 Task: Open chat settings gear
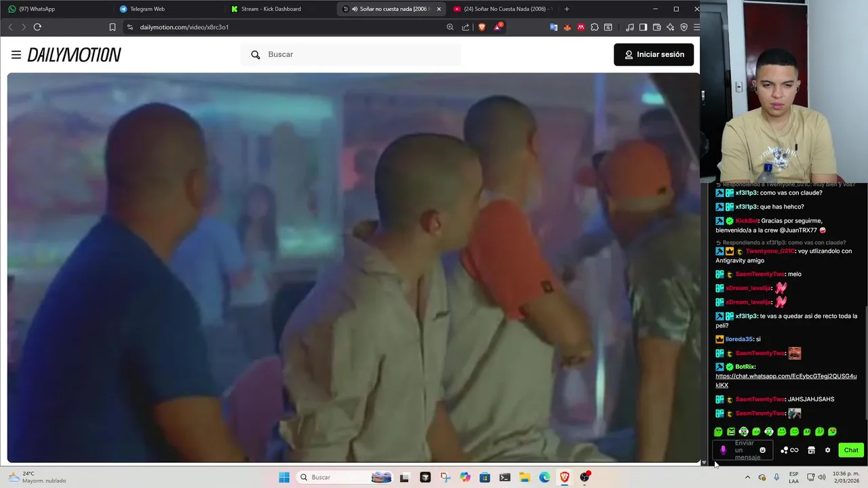(x=827, y=450)
